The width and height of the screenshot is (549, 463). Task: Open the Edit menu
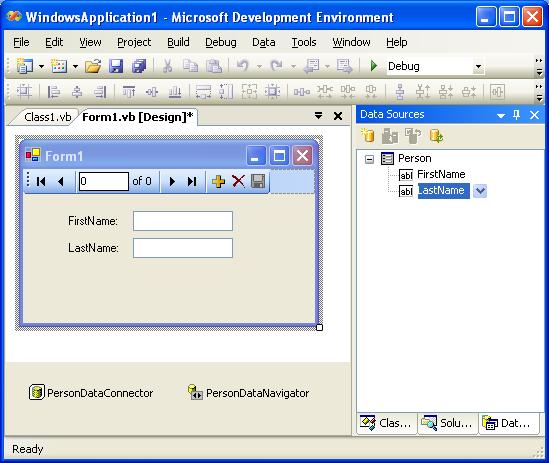pos(54,42)
